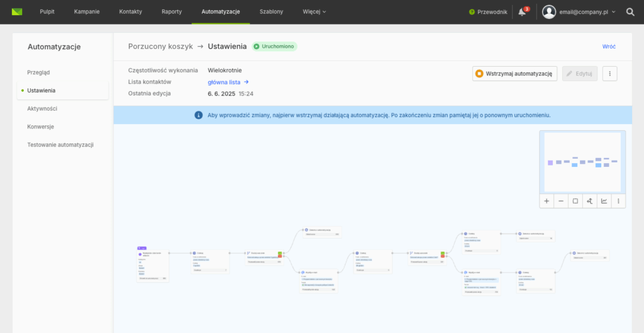Open the minimap toolbar three-dot menu
Viewport: 644px width, 333px height.
point(618,201)
